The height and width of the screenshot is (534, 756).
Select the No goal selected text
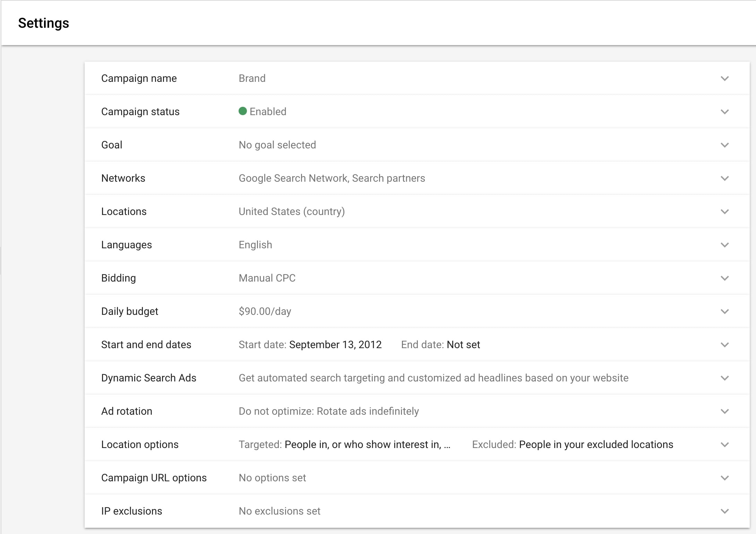point(277,145)
